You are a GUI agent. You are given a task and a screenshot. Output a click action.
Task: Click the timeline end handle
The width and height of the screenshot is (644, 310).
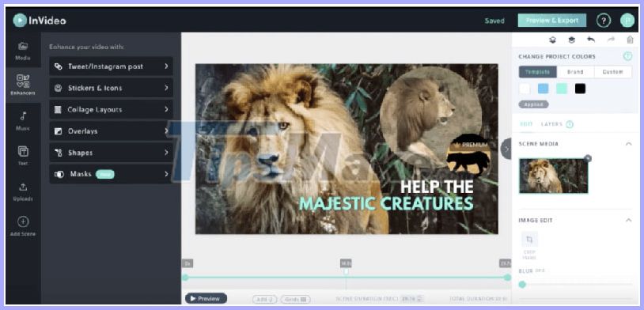(508, 278)
